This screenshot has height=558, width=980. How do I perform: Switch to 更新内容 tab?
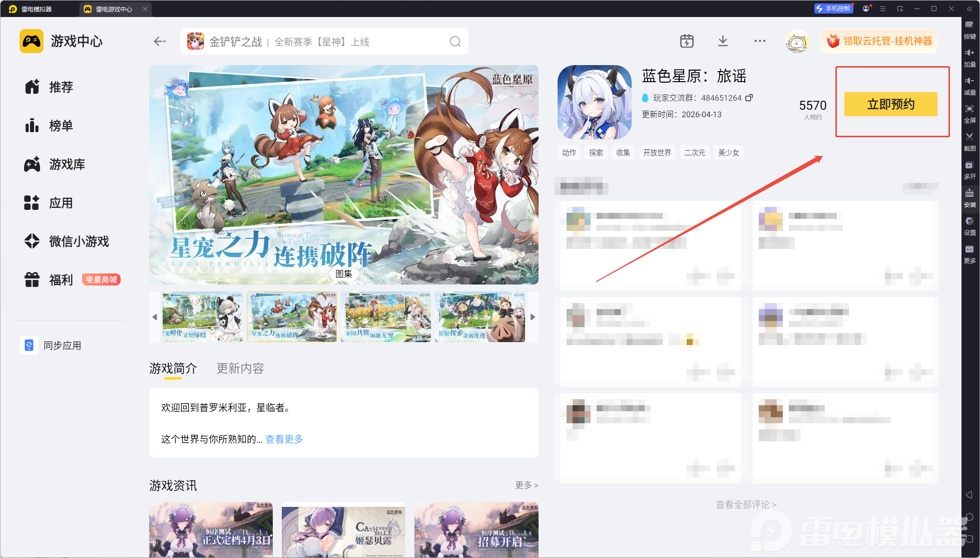pyautogui.click(x=240, y=369)
